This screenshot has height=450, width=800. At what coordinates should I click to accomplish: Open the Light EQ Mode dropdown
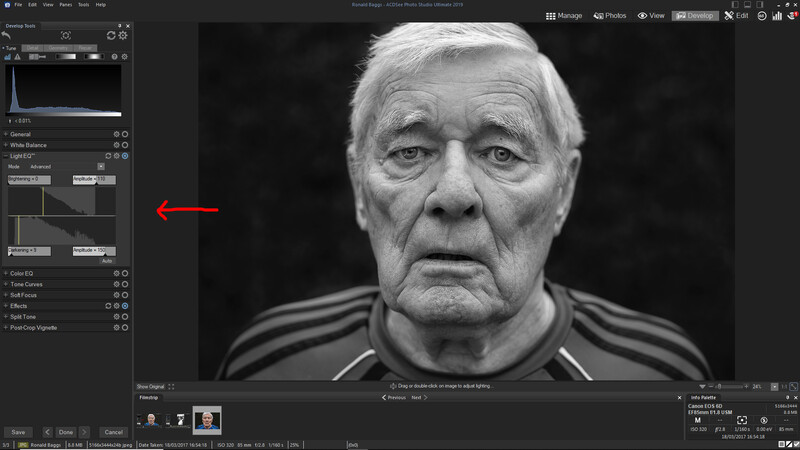tap(101, 166)
